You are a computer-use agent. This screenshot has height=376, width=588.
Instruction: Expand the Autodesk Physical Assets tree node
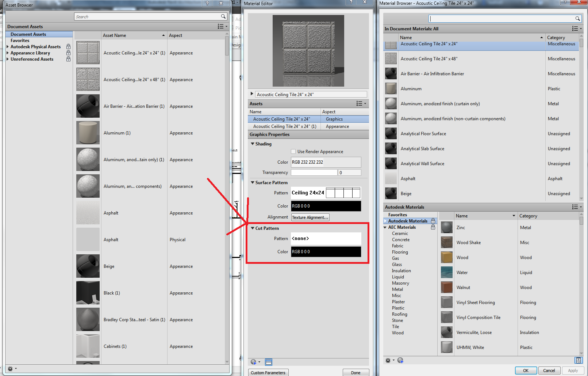8,47
